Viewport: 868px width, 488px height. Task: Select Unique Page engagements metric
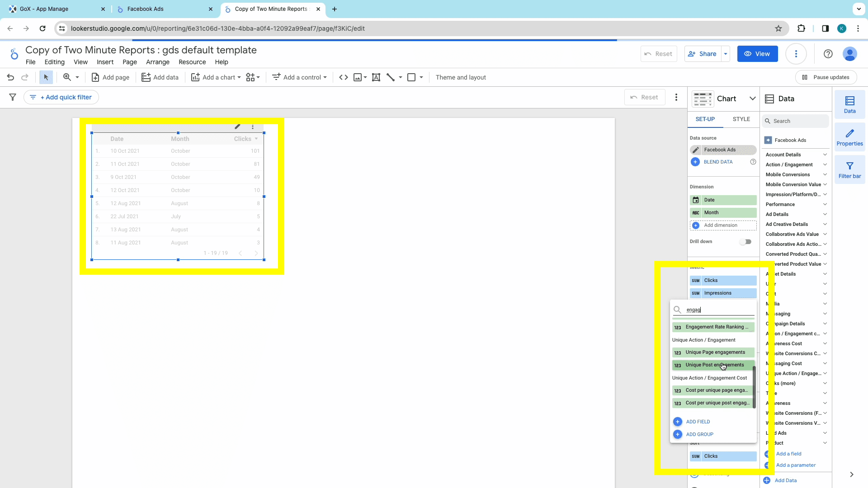click(x=713, y=352)
